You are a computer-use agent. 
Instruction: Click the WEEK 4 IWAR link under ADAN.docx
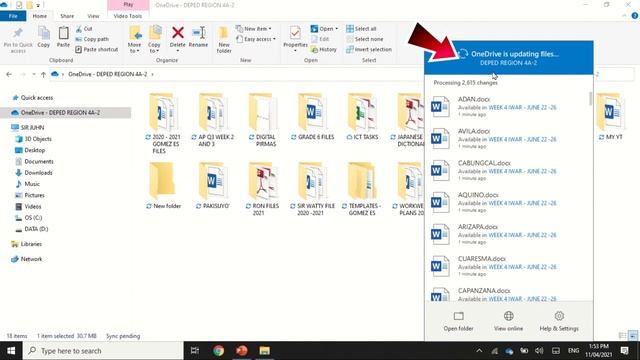pyautogui.click(x=522, y=107)
